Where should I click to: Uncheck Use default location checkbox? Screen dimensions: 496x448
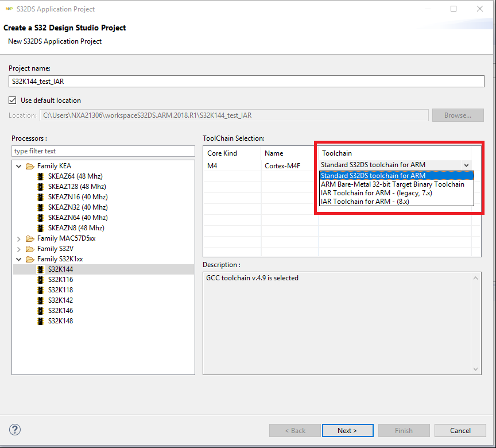tap(12, 101)
